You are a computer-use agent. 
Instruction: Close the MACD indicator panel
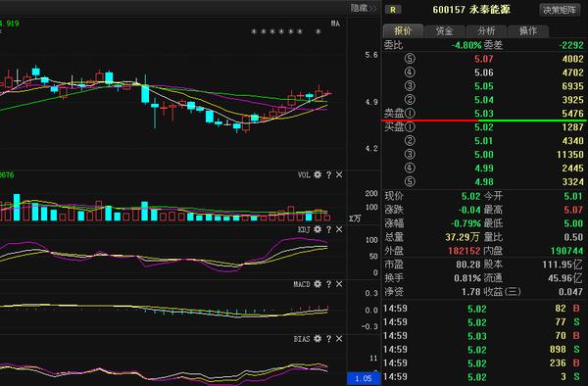click(339, 284)
